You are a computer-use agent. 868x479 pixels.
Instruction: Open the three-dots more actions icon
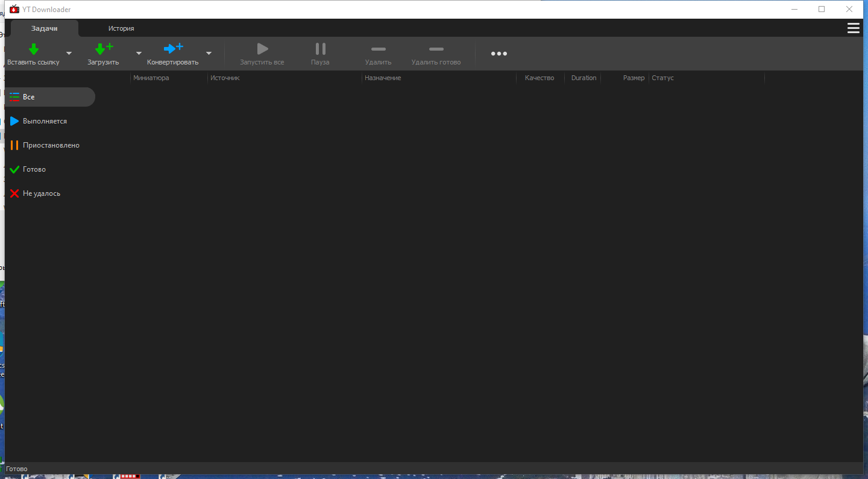coord(498,54)
